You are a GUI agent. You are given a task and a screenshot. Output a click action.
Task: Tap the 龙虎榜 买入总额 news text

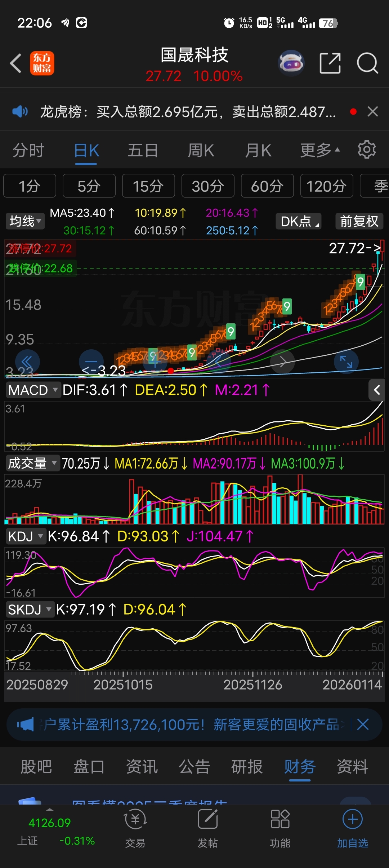(188, 112)
